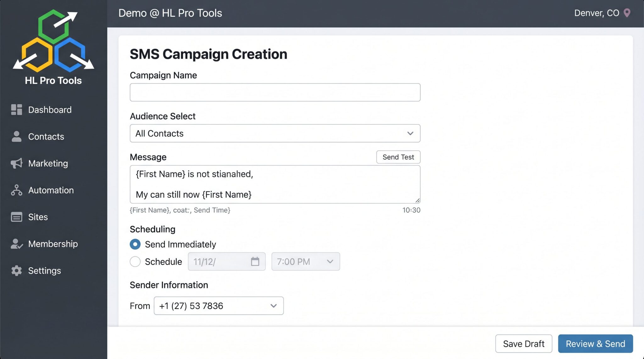The image size is (644, 359).
Task: Click inside the Message text area
Action: point(275,184)
